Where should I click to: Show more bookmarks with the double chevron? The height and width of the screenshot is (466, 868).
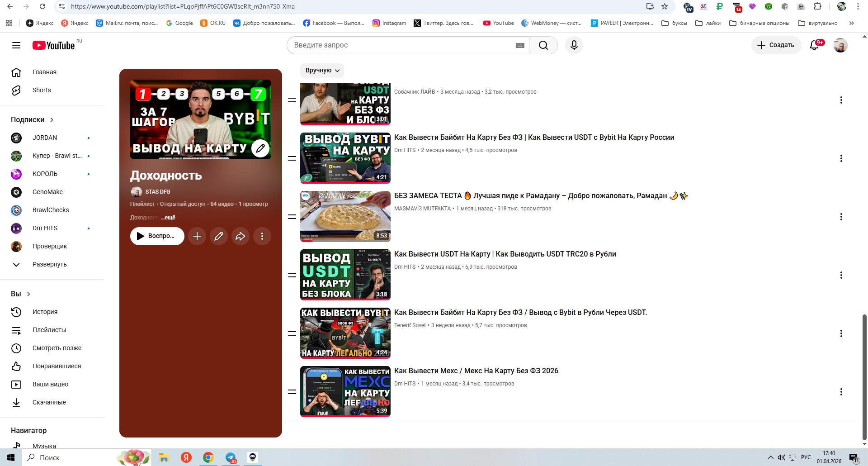pyautogui.click(x=852, y=23)
